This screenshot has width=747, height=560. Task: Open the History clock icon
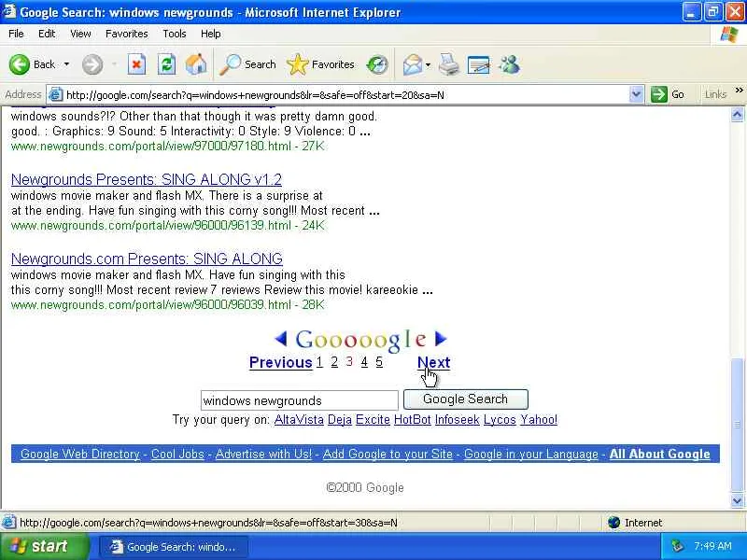(x=377, y=64)
